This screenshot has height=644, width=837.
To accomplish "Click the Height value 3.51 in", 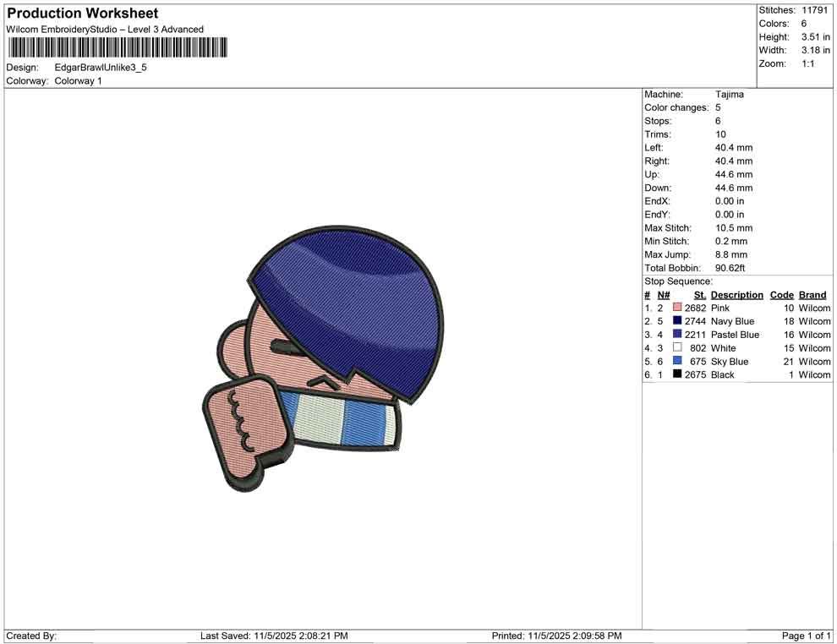I will point(815,37).
